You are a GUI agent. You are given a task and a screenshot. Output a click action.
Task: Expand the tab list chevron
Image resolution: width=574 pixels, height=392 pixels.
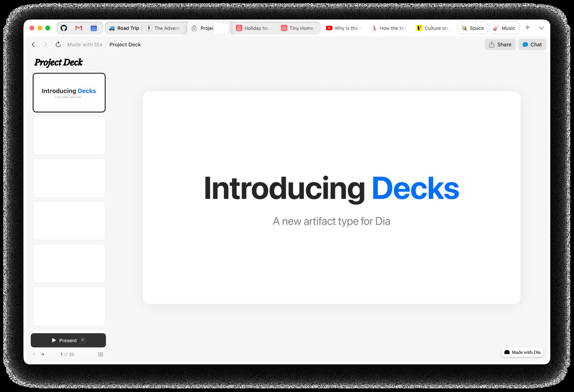pos(541,28)
